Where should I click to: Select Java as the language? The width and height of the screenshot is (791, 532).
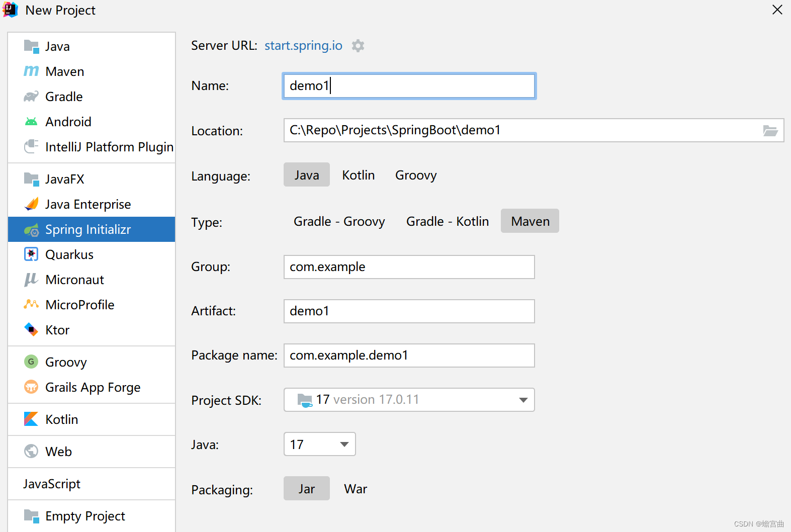coord(307,175)
